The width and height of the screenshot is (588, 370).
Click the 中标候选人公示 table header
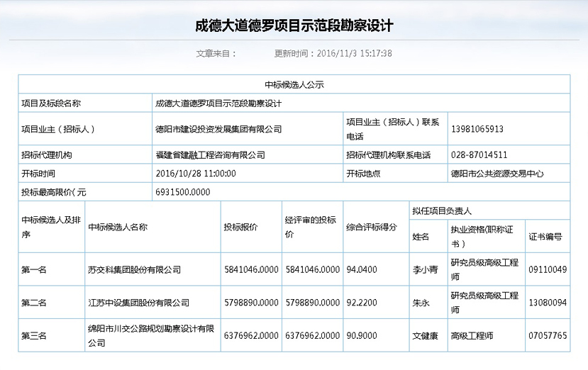pyautogui.click(x=294, y=84)
